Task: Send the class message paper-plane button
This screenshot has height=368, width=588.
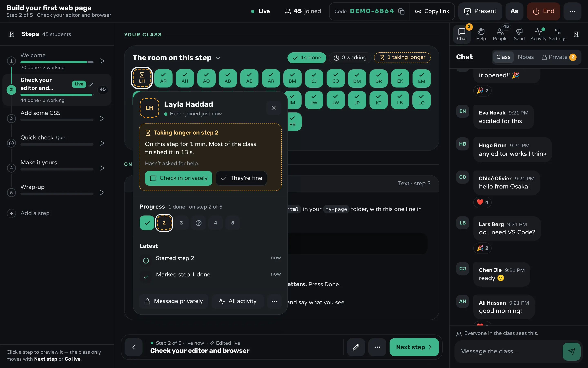Action: [x=571, y=351]
